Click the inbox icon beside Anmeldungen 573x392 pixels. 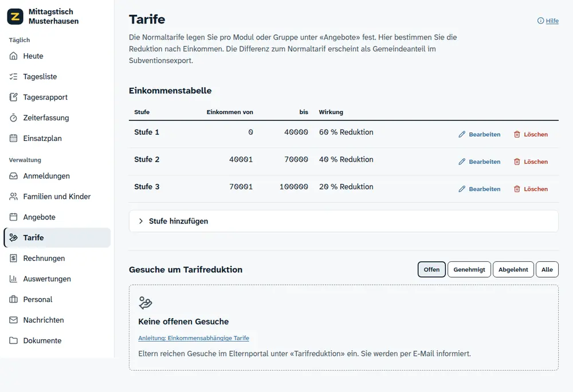coord(14,176)
